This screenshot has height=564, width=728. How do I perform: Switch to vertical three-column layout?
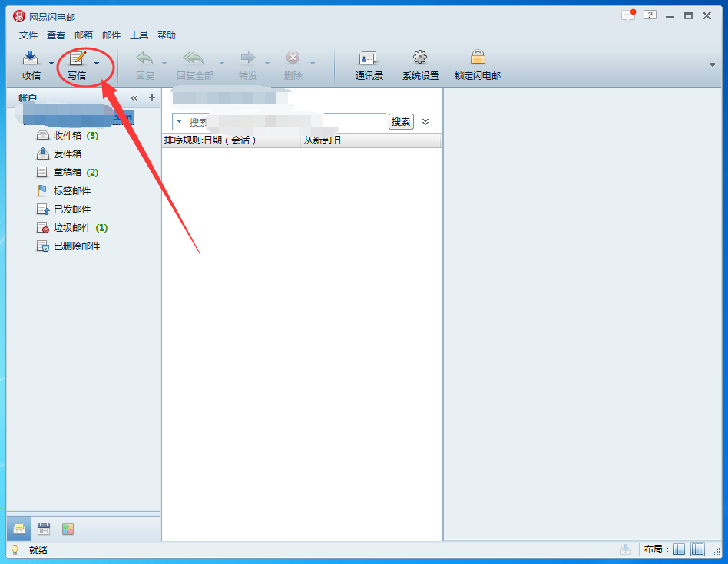[697, 549]
